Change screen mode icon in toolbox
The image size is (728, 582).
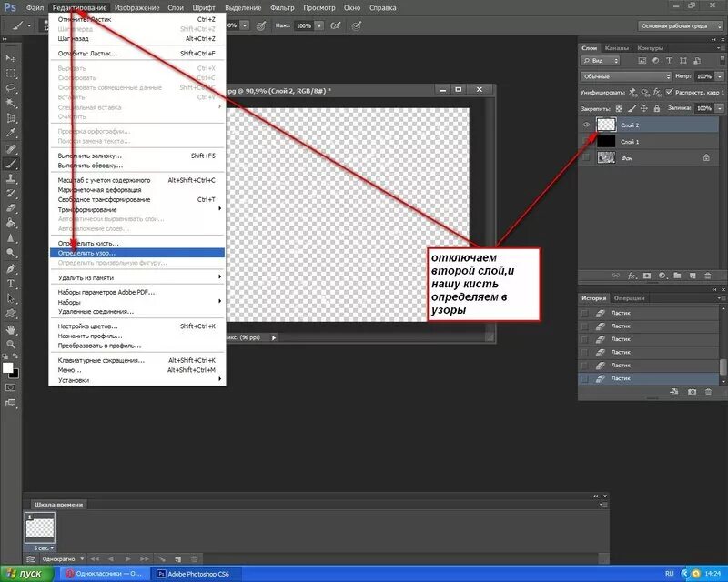click(11, 403)
